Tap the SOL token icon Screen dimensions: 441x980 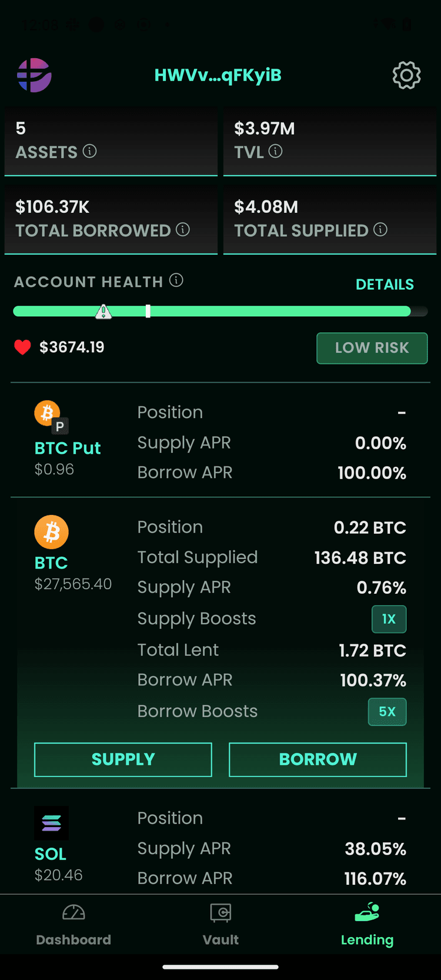tap(51, 823)
